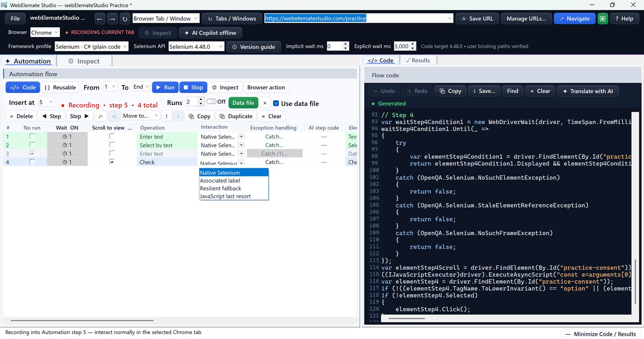
Task: Redo the step edit with curved arrow
Action: click(114, 116)
